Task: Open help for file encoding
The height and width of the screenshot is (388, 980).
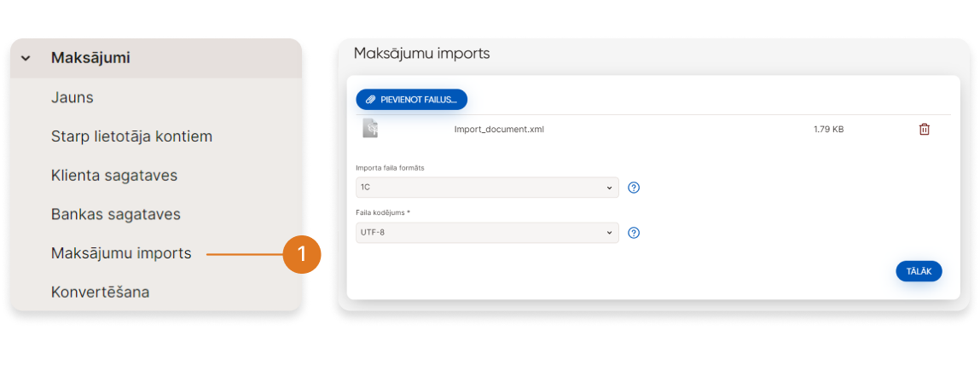Action: (x=634, y=233)
